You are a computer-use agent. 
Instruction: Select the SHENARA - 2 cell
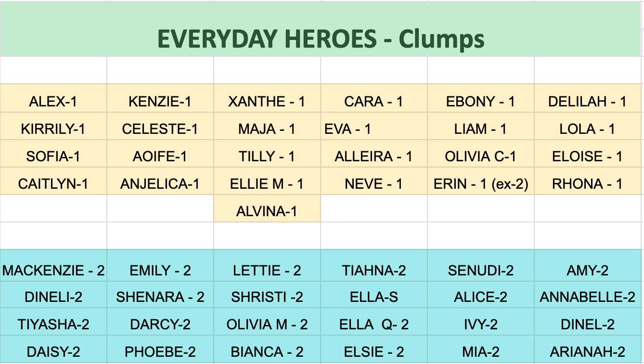pos(160,295)
